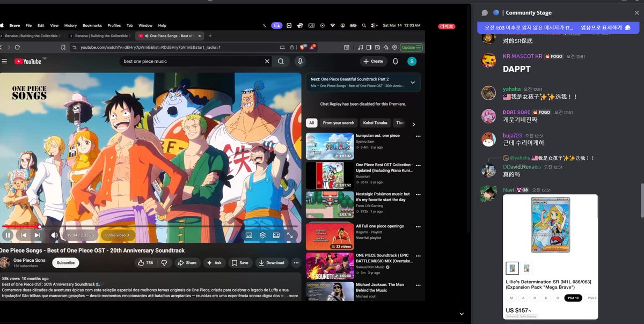Select second Lillie card thumbnail
The image size is (644, 324).
pyautogui.click(x=527, y=268)
